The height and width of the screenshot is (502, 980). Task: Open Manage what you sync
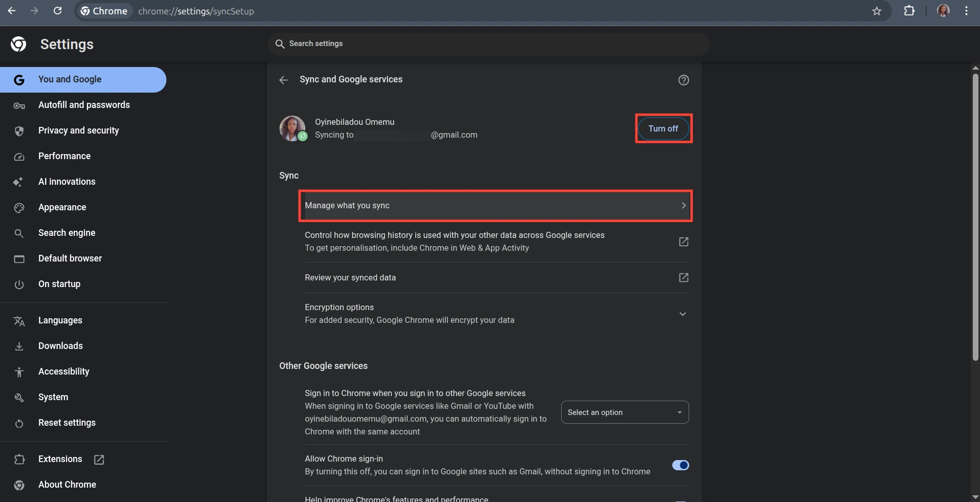[x=495, y=206]
